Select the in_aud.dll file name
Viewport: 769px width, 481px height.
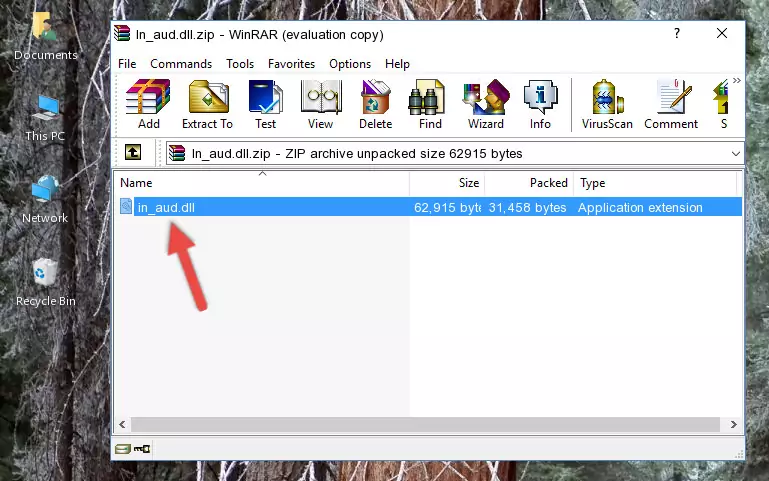pyautogui.click(x=166, y=207)
